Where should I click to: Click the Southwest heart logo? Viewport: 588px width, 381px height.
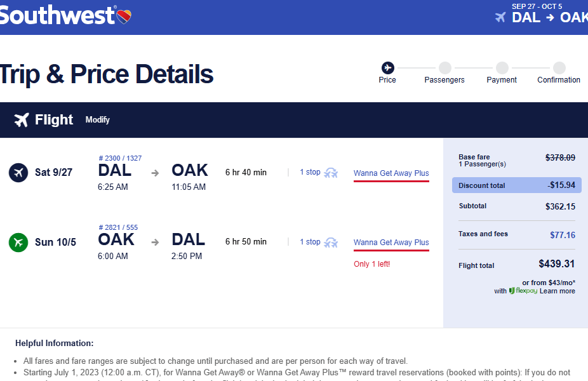click(124, 15)
